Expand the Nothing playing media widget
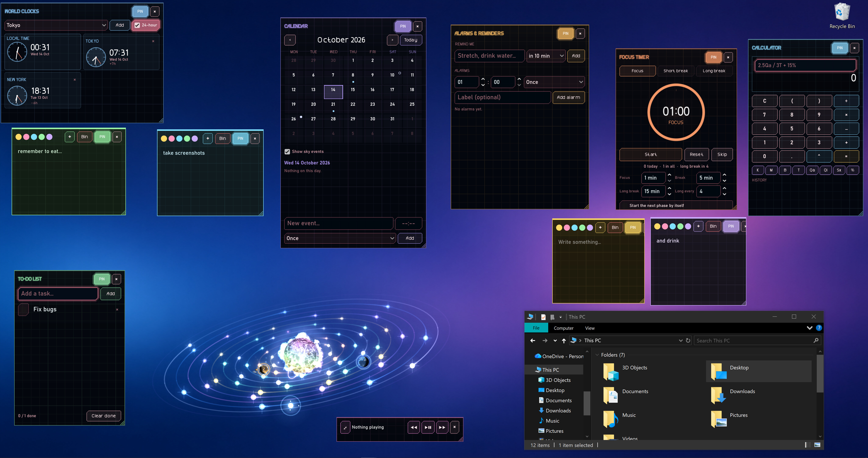868x458 pixels. point(345,427)
